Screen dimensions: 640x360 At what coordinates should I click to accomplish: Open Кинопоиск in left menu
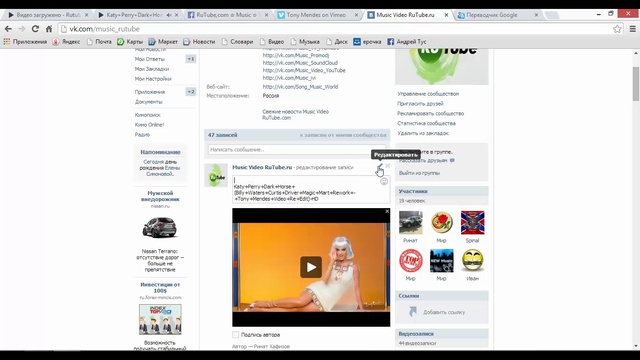(x=148, y=115)
